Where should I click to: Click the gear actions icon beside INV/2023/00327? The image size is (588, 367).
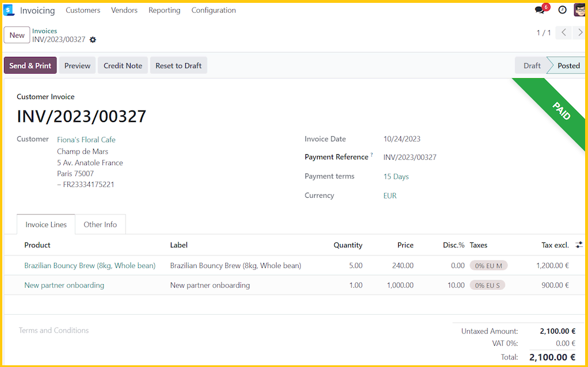point(93,40)
